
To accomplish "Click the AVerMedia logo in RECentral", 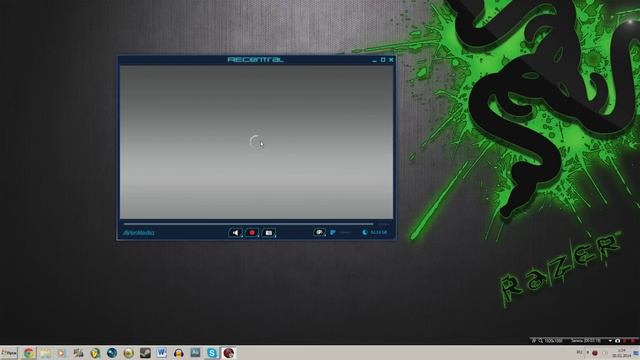I will (139, 233).
